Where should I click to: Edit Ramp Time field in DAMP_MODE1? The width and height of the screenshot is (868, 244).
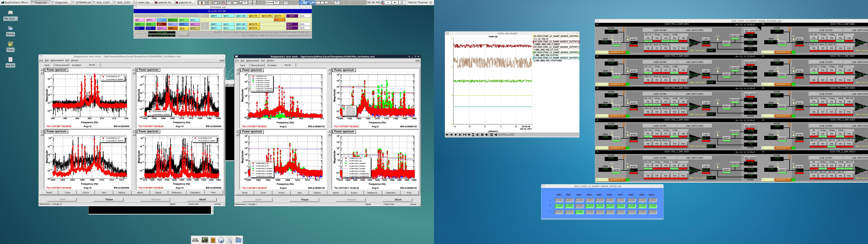click(x=711, y=50)
